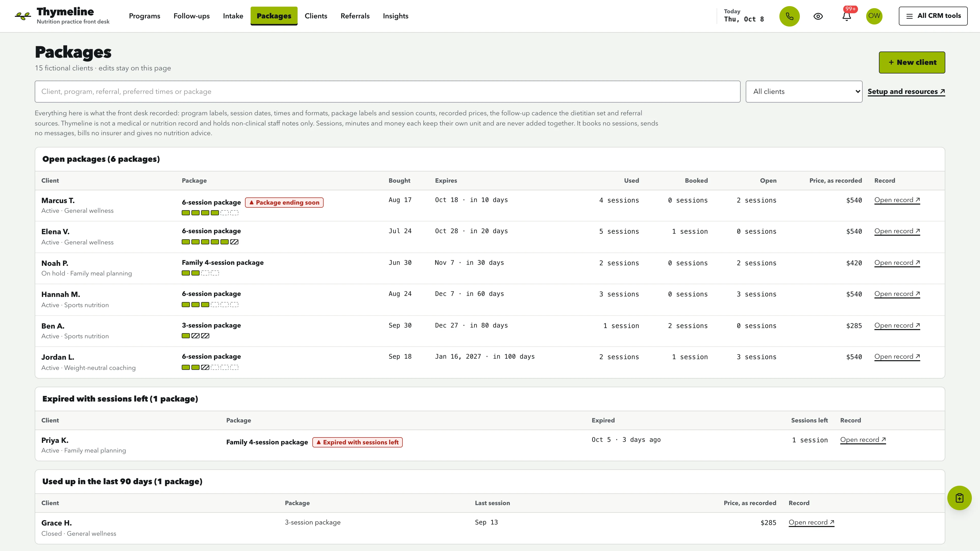Click the green phone call icon
Screen dimensions: 980x551
point(789,16)
